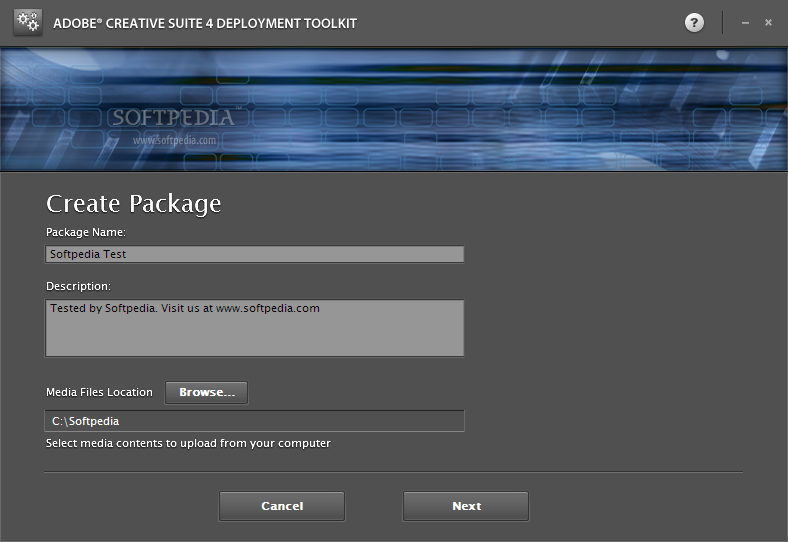Minimize the Deployment Toolkit window
Viewport: 788px width, 542px height.
(x=745, y=23)
